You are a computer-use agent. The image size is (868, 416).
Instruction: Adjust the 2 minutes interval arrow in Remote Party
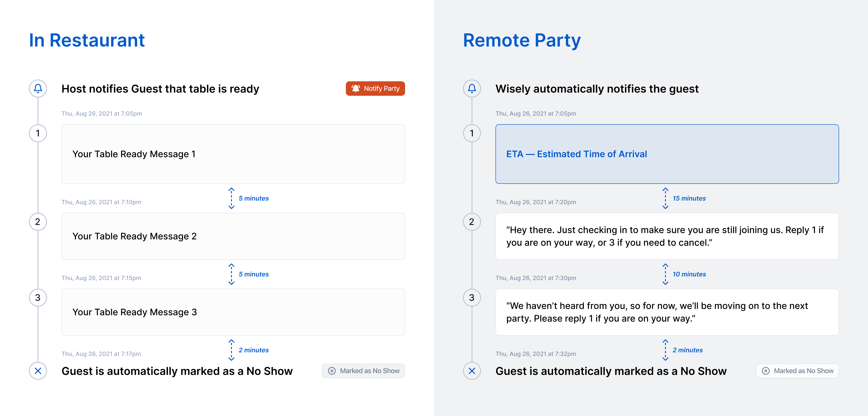[665, 350]
